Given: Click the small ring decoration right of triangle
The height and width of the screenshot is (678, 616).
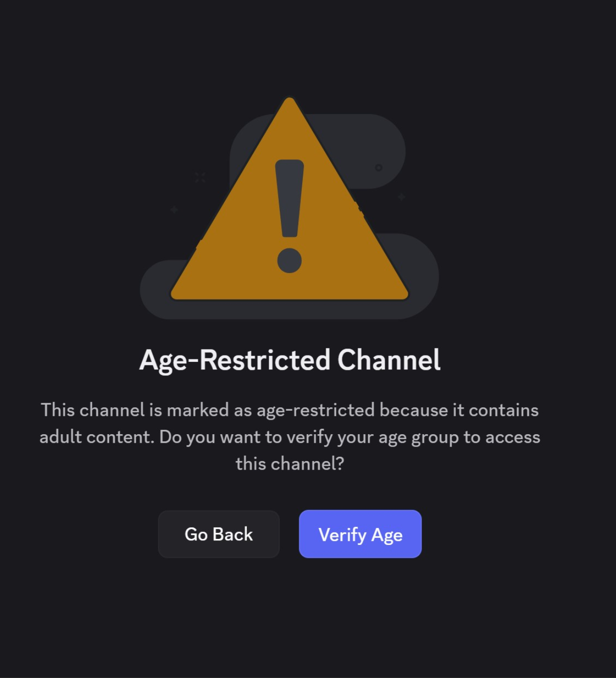Looking at the screenshot, I should pos(379,168).
